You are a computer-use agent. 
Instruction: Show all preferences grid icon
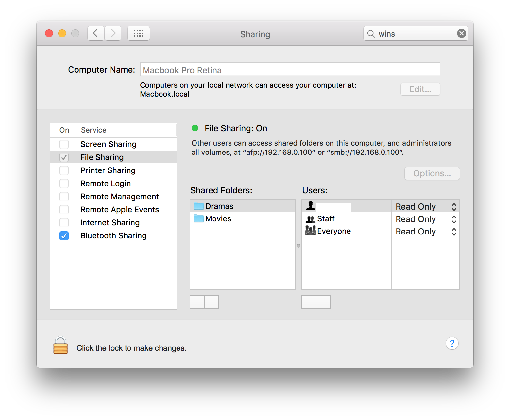(139, 33)
